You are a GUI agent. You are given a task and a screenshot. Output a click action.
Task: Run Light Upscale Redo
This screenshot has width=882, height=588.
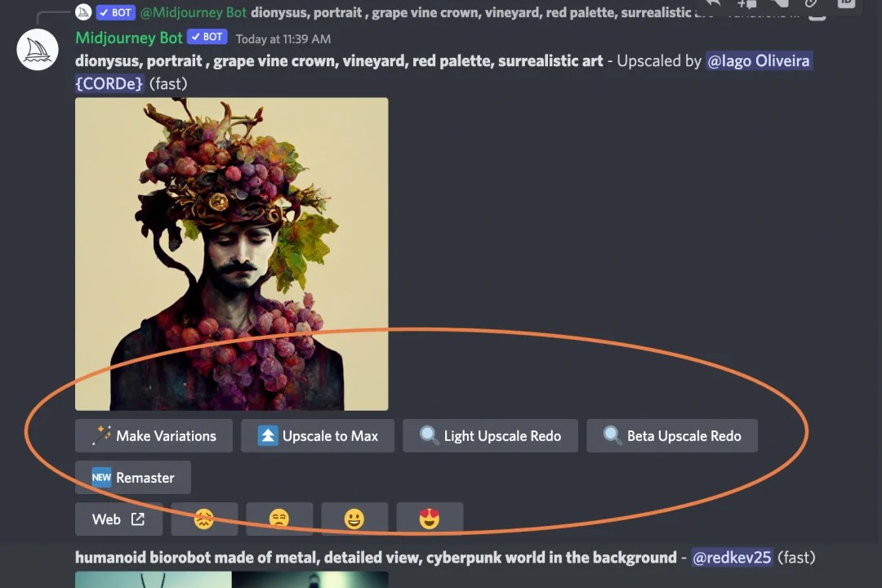coord(490,435)
